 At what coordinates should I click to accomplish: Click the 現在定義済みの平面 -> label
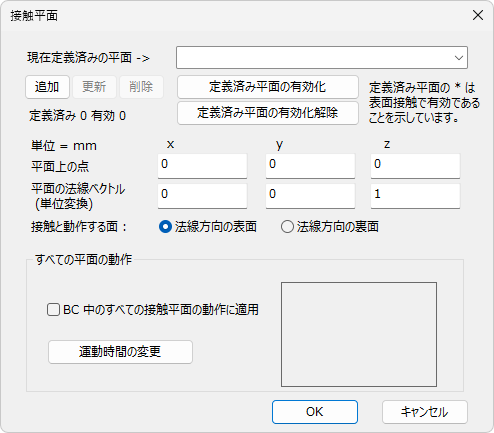coord(88,58)
